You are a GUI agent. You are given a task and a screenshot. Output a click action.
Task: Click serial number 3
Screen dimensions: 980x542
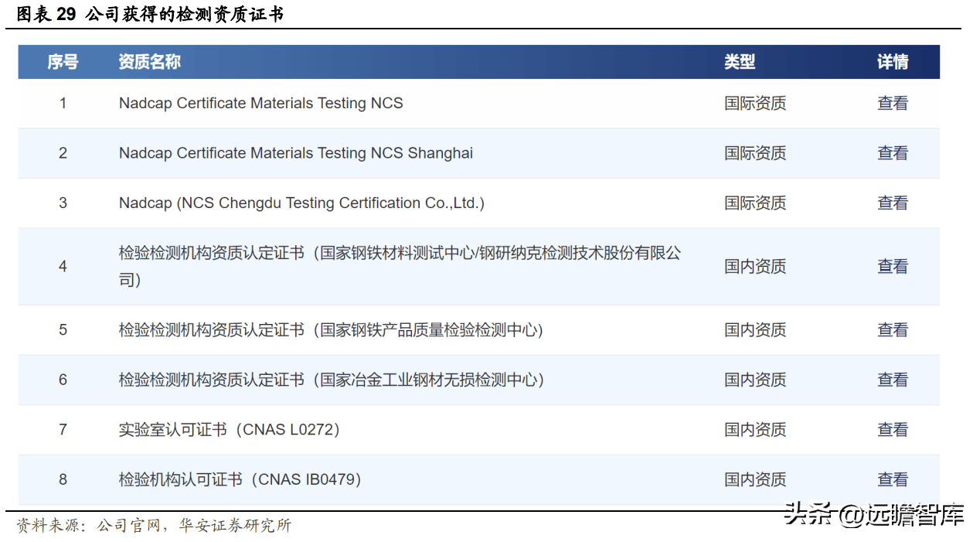[x=63, y=203]
